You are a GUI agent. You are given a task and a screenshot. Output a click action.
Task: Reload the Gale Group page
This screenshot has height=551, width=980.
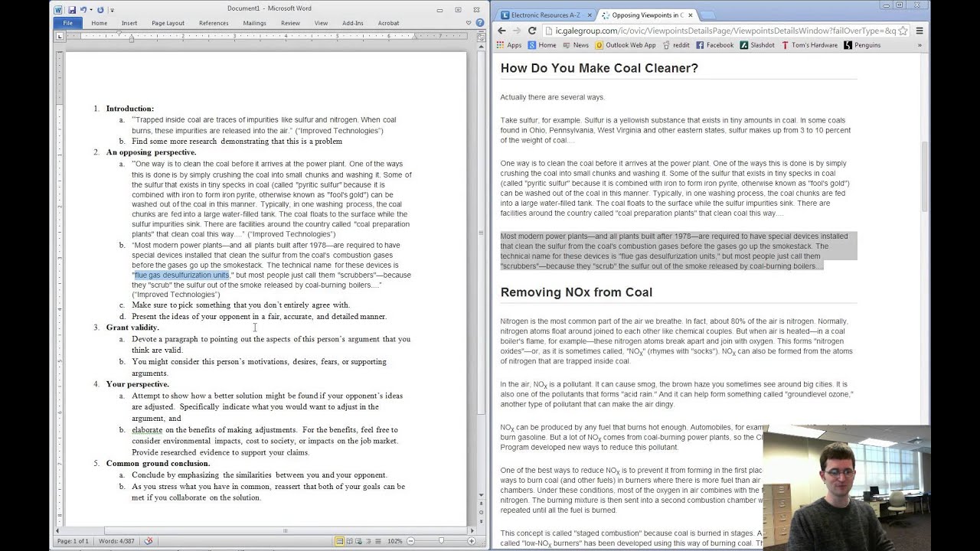[x=532, y=31]
